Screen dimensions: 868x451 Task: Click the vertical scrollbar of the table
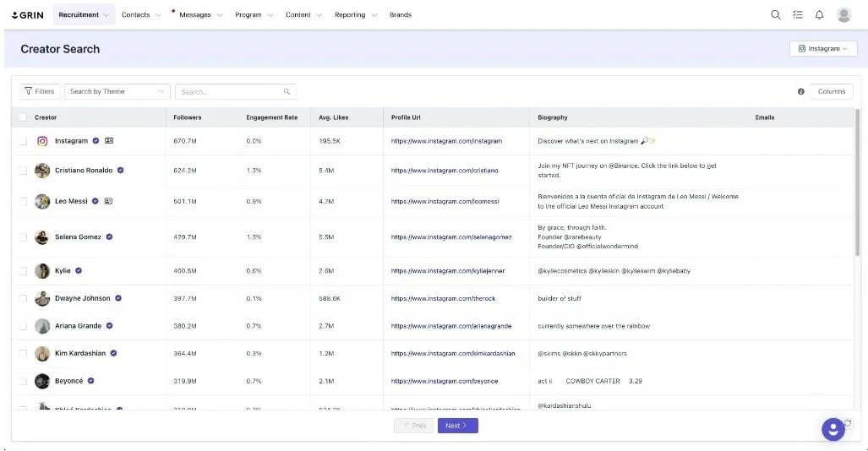tap(858, 182)
